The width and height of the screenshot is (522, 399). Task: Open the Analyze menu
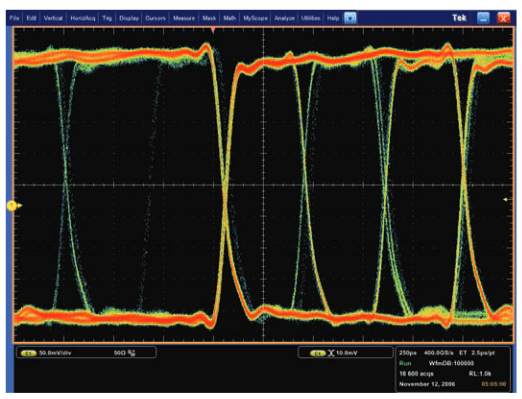284,18
